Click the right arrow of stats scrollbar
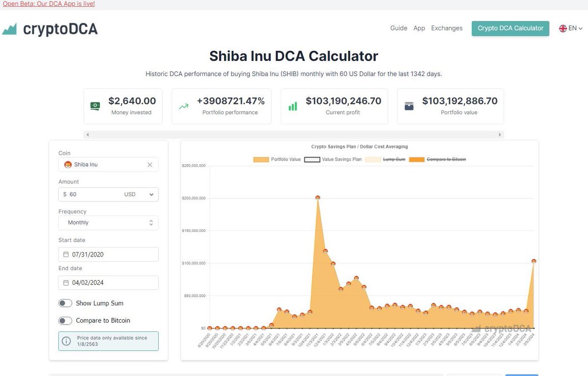The image size is (588, 376). (500, 134)
